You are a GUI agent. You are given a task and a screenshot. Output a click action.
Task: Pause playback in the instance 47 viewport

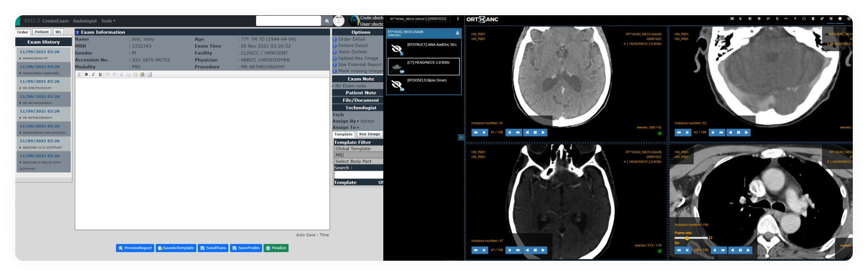pos(535,250)
